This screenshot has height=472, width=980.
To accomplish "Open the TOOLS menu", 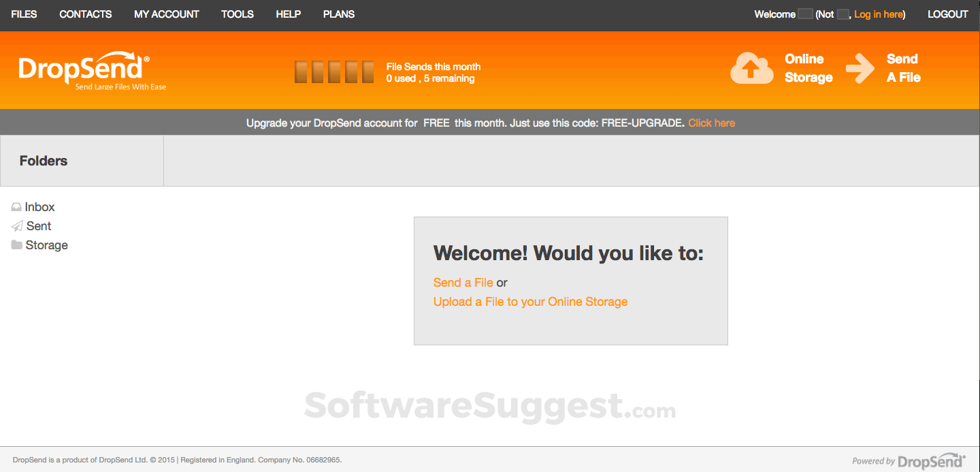I will point(238,14).
